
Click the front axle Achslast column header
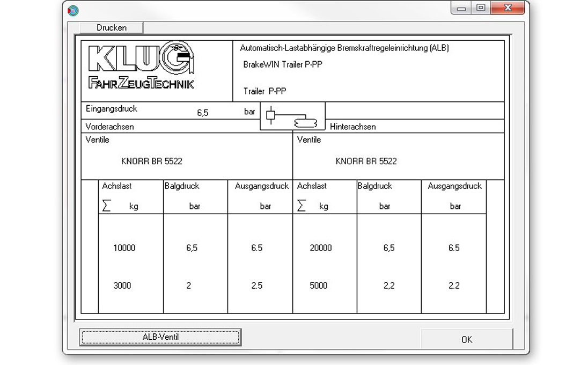[116, 186]
